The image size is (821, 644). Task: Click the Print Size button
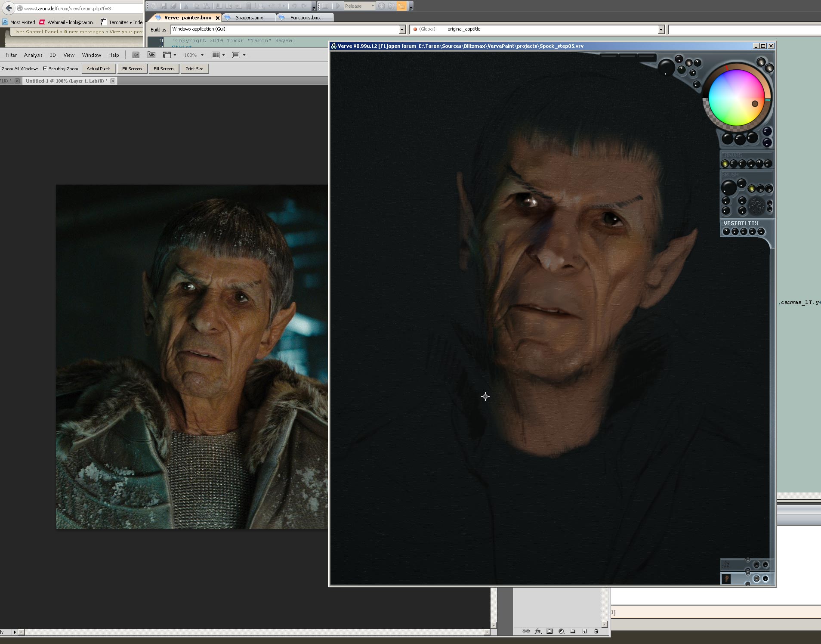[x=194, y=69]
